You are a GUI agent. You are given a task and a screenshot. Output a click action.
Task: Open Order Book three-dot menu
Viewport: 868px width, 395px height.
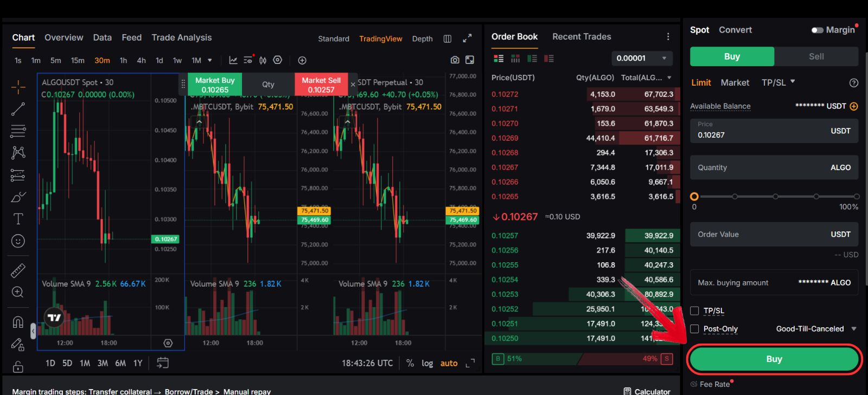(668, 36)
